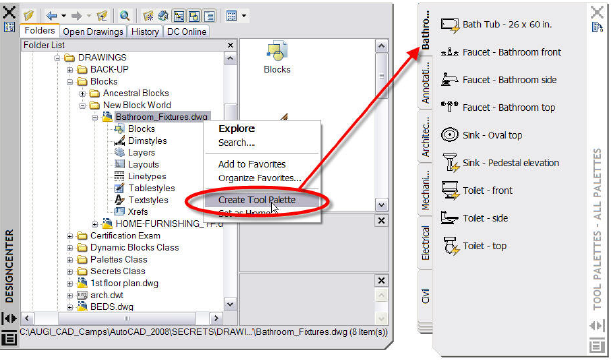This screenshot has width=612, height=360.
Task: Switch to the DC Online tab
Action: click(x=187, y=32)
